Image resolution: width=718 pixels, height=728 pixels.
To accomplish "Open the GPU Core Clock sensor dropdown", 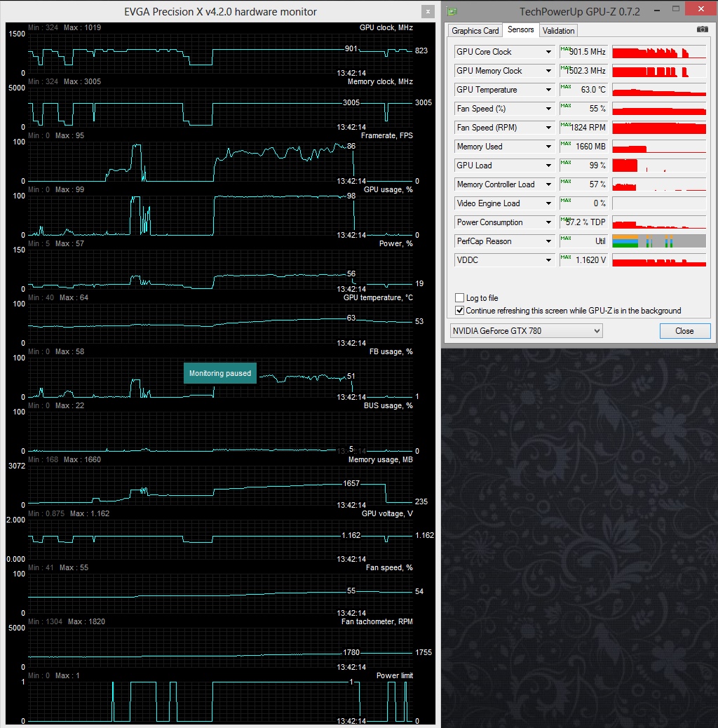I will pos(548,51).
